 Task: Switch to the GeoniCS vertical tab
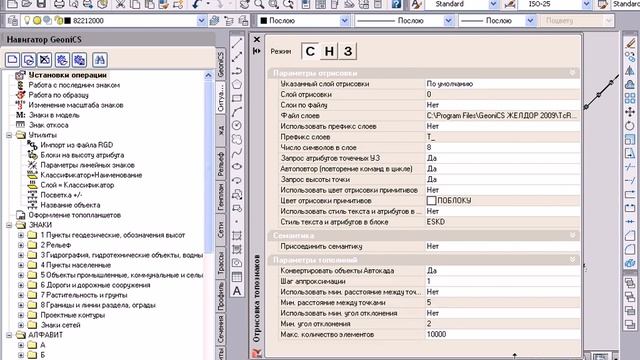(220, 64)
